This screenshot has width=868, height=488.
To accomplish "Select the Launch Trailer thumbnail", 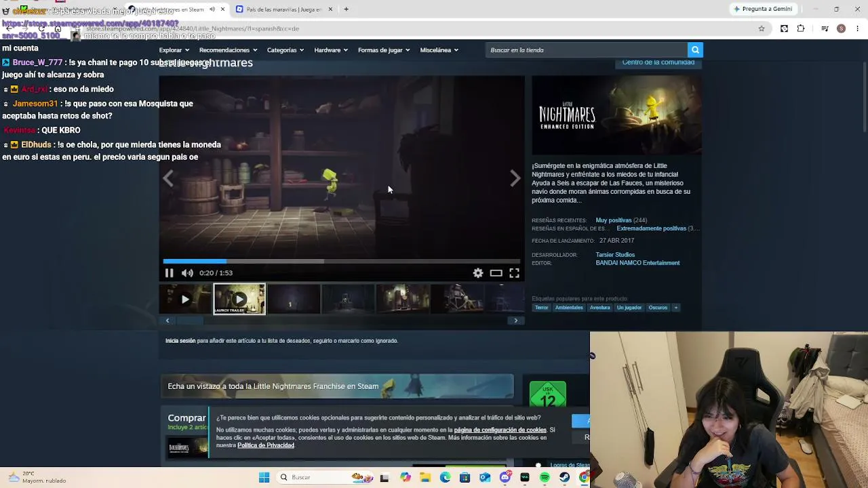I will 239,299.
